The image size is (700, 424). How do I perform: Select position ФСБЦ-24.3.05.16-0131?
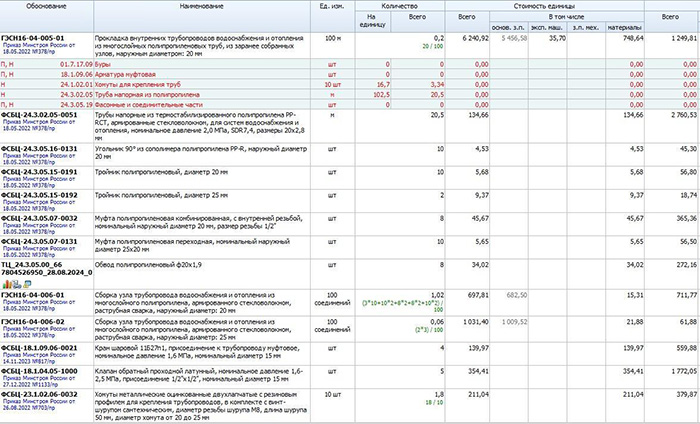pos(39,149)
